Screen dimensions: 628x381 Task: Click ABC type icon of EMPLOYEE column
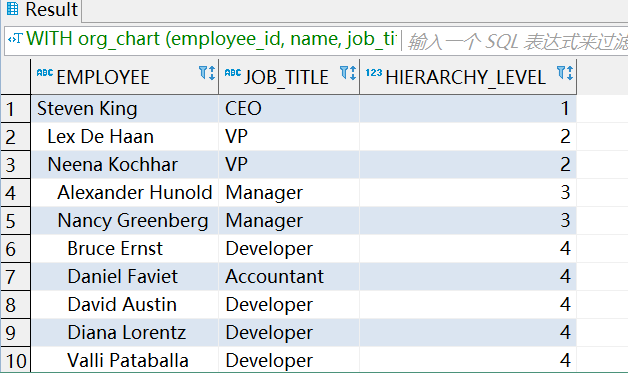[45, 73]
